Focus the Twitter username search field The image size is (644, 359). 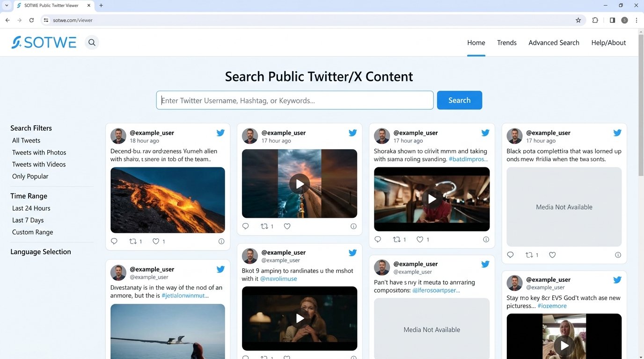(x=295, y=100)
